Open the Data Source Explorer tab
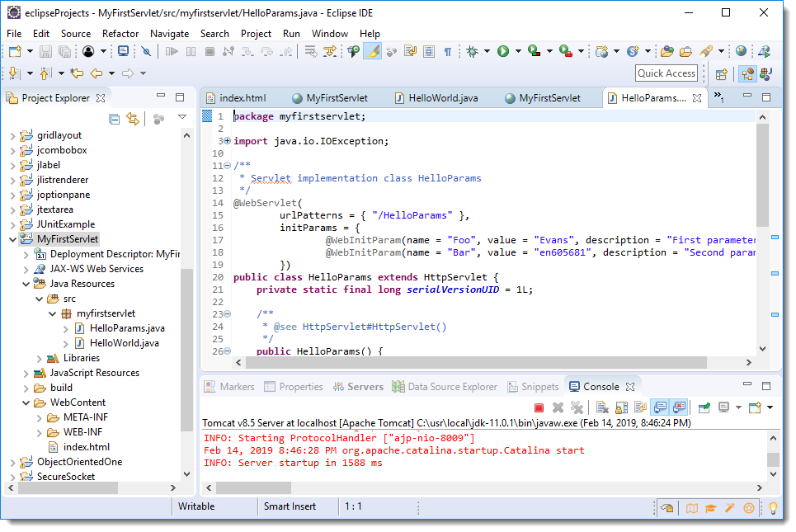The height and width of the screenshot is (532, 796). [x=445, y=387]
